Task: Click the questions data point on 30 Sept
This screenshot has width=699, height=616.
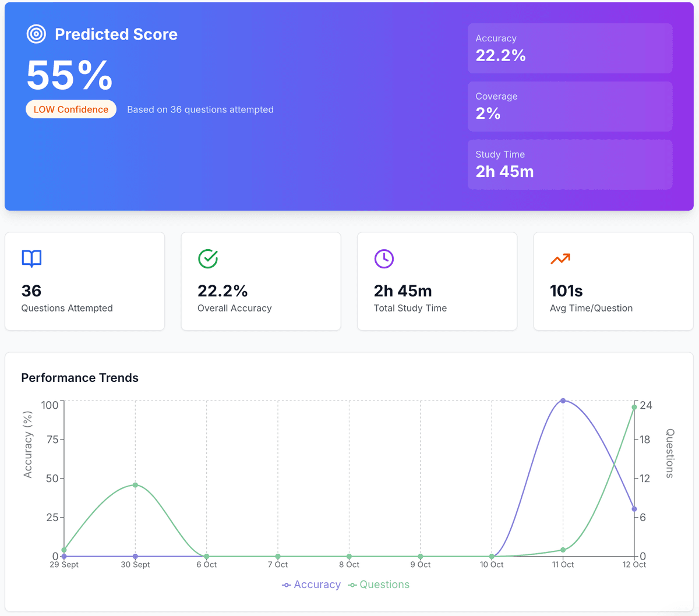Action: pos(135,485)
